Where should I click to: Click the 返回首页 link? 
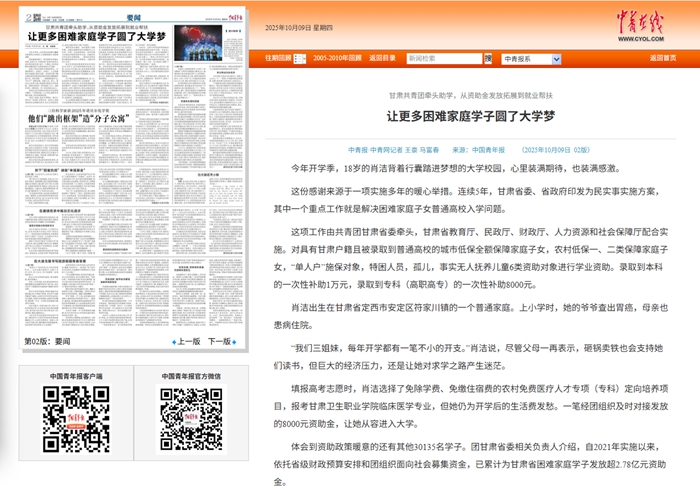click(663, 59)
